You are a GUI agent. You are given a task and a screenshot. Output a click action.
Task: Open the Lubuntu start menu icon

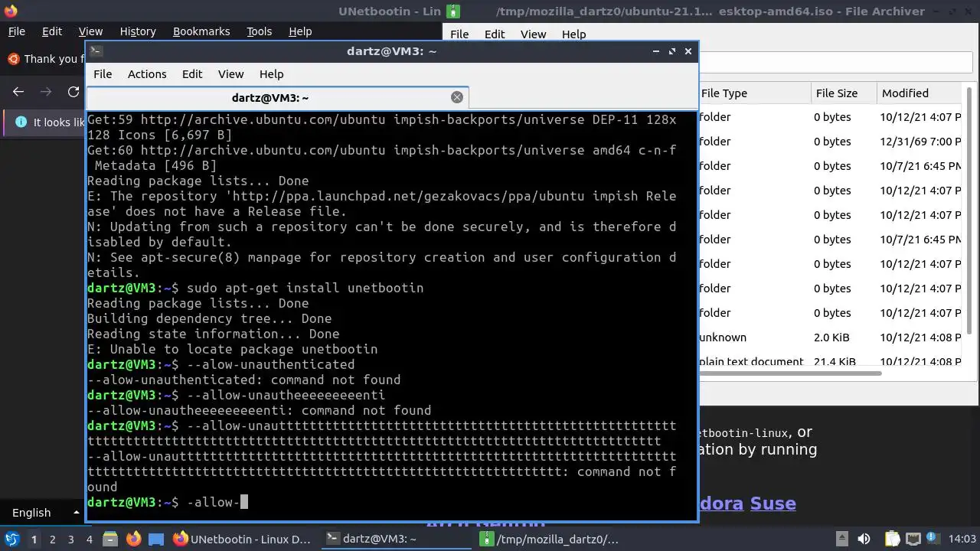pyautogui.click(x=11, y=539)
